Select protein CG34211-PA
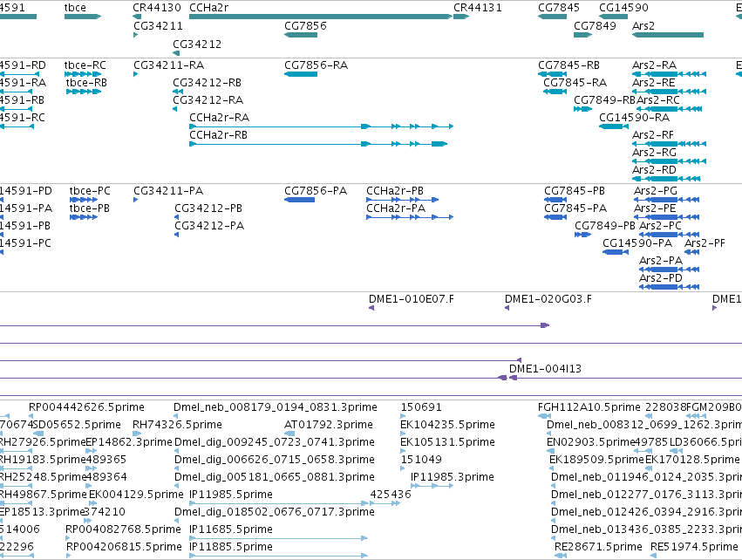 (168, 191)
